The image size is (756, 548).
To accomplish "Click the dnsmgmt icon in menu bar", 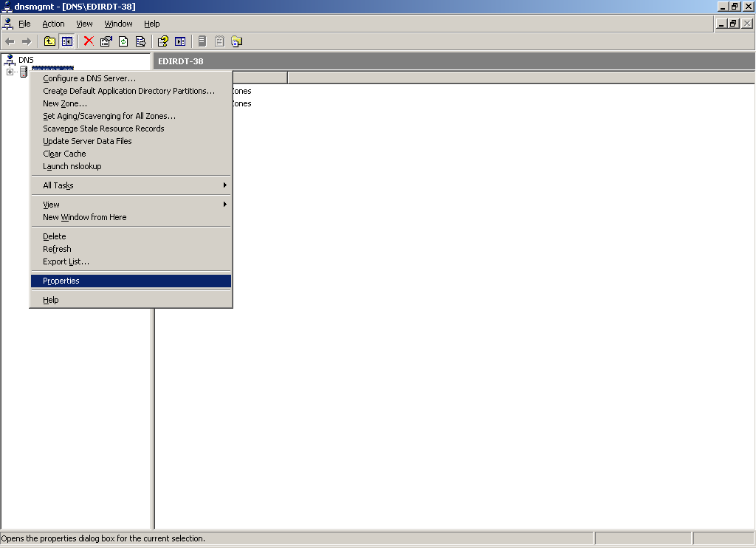I will coord(7,24).
